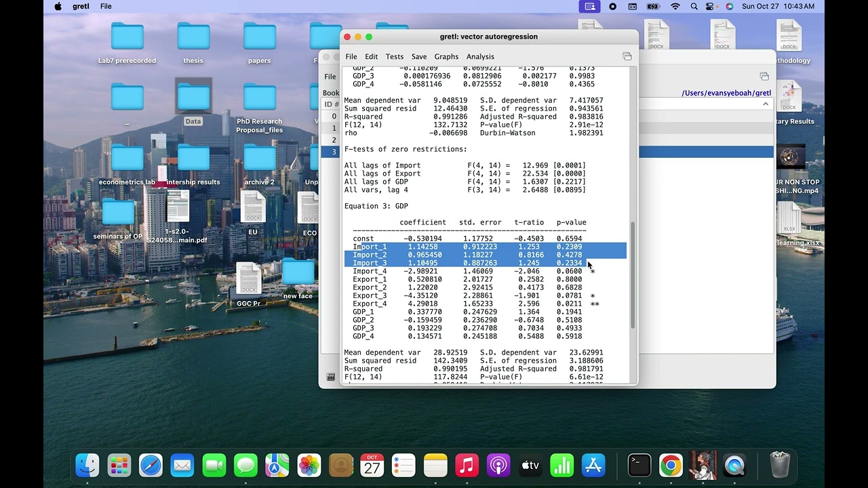Viewport: 868px width, 488px height.
Task: Check the battery status icon
Action: 653,6
